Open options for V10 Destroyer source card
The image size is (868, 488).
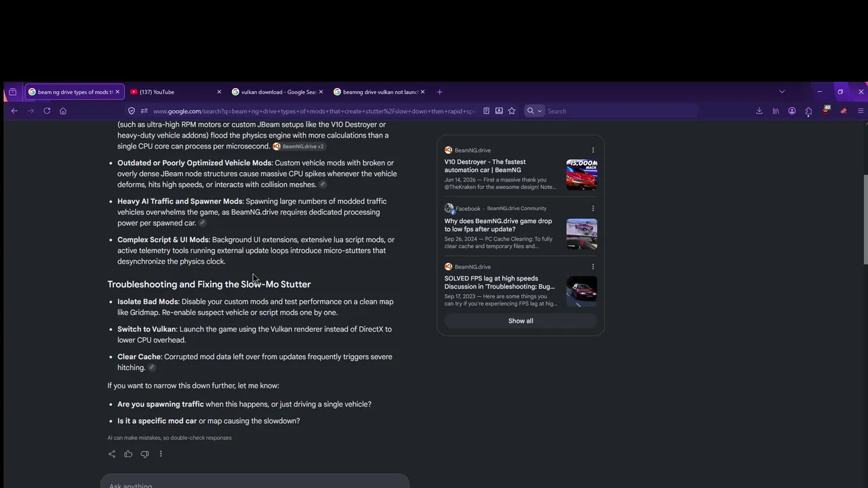click(593, 150)
